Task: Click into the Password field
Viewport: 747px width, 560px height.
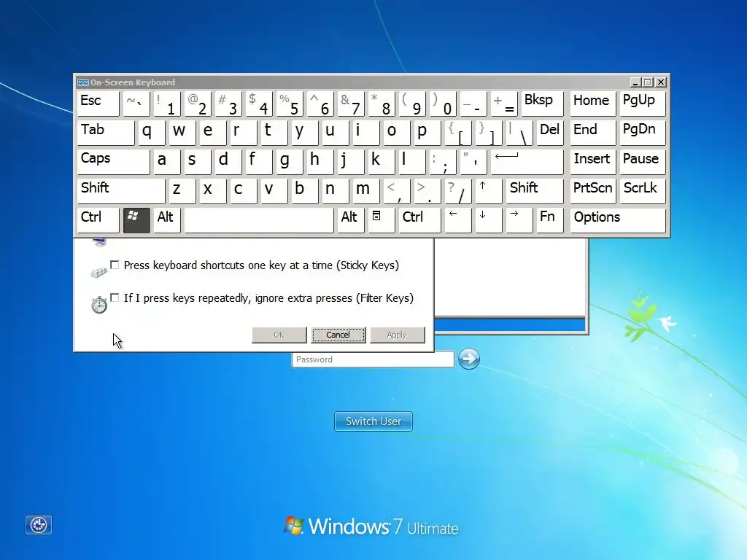Action: [373, 359]
